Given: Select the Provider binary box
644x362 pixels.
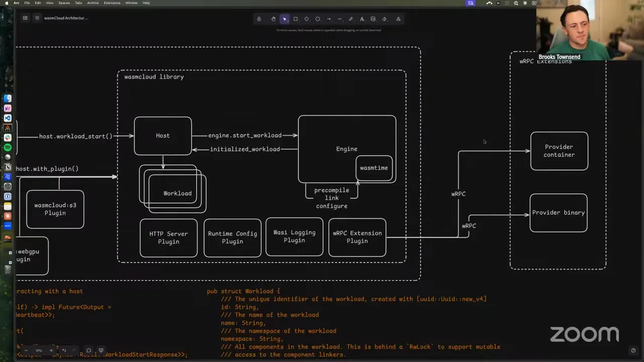Looking at the screenshot, I should click(558, 213).
